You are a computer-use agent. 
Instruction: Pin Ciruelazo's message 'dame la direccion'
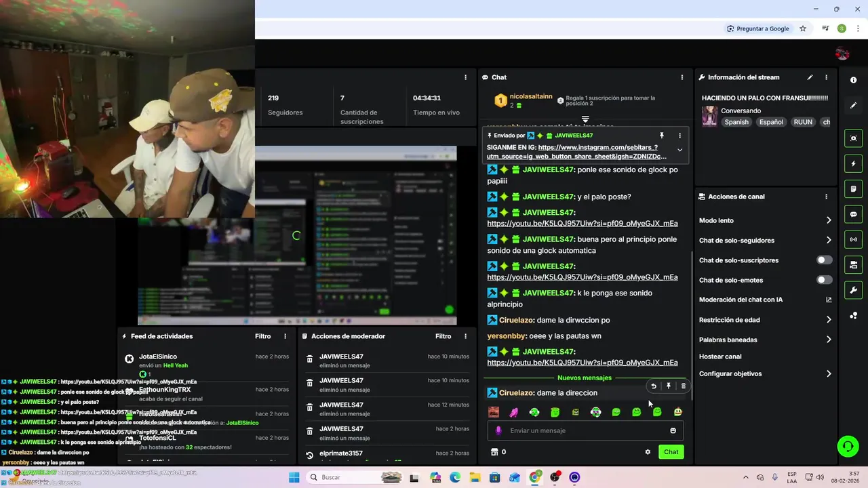(669, 386)
